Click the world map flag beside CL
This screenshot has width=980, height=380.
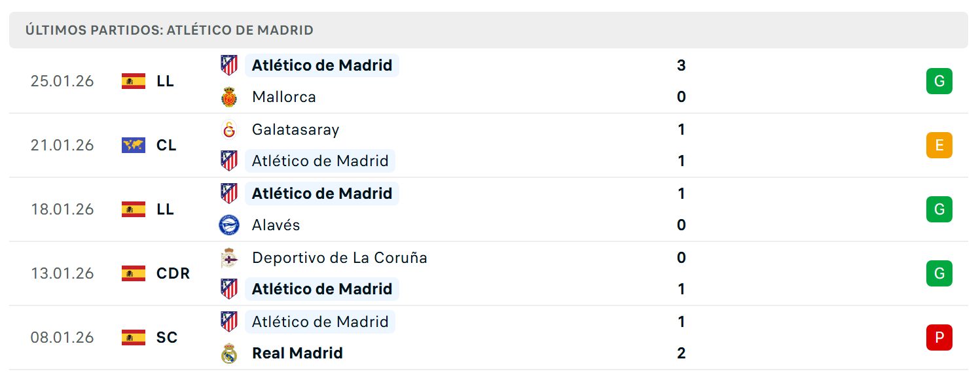coord(134,145)
